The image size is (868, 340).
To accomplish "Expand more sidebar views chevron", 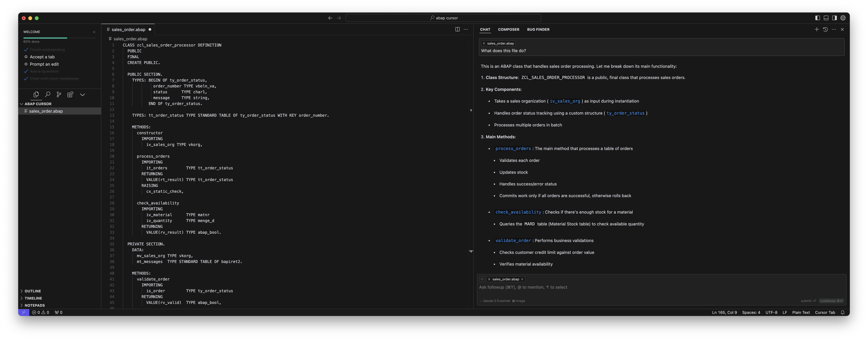I will (83, 95).
